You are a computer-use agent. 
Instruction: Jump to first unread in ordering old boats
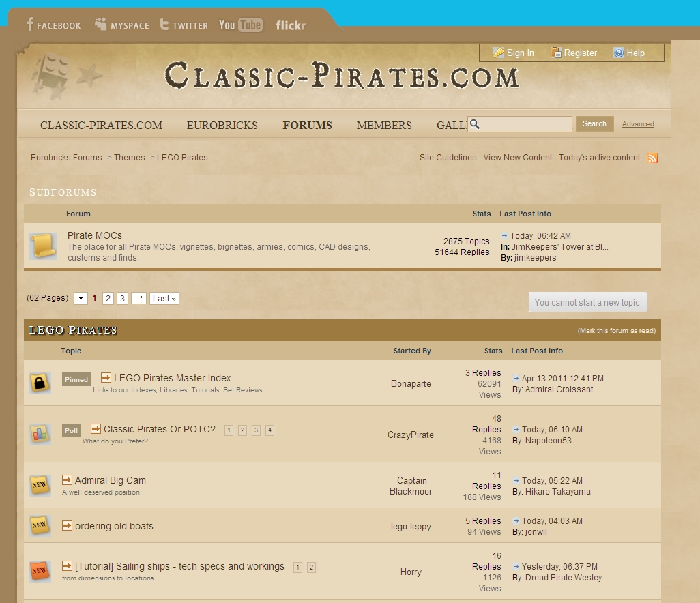click(x=67, y=526)
